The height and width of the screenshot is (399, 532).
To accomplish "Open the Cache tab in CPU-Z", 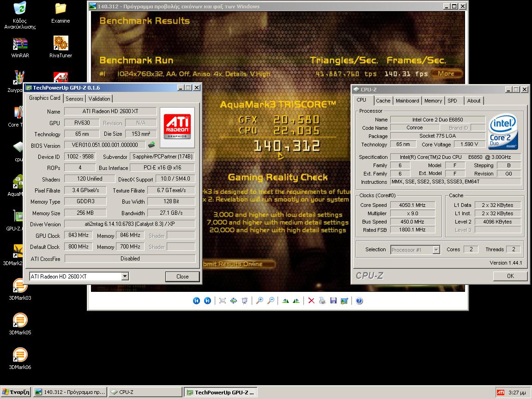I will 383,101.
